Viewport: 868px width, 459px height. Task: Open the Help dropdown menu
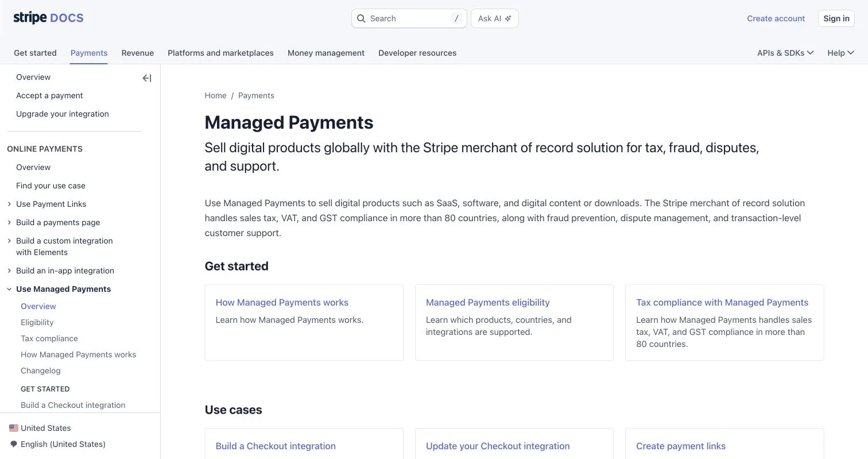click(x=840, y=53)
